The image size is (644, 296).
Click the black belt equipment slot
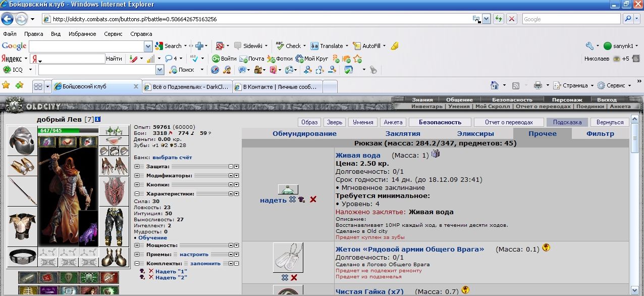click(x=22, y=257)
